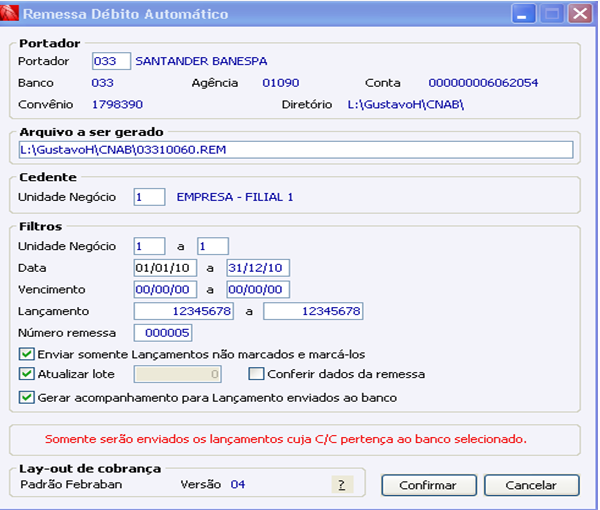The height and width of the screenshot is (510, 600).
Task: Uncheck the Atualizar lote checkbox
Action: (26, 374)
